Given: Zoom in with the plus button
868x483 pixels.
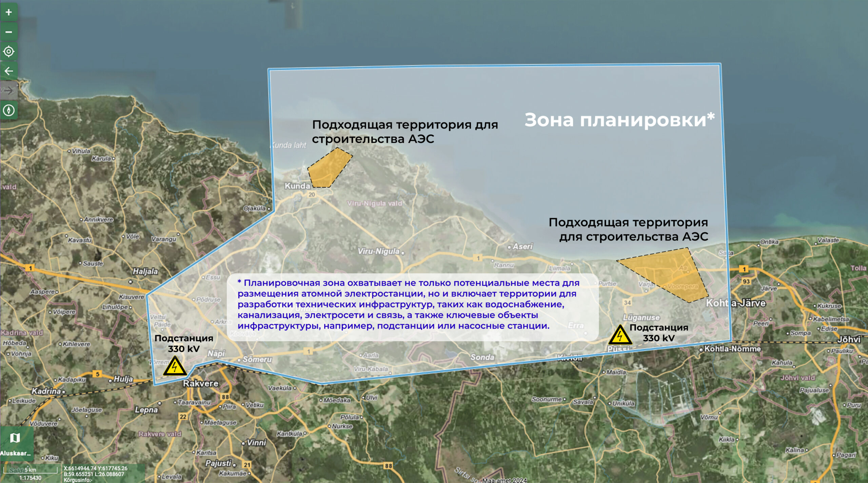Looking at the screenshot, I should pos(9,12).
